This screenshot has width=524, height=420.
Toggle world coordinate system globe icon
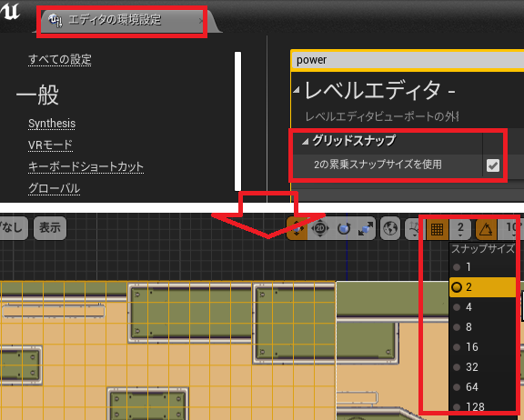click(x=390, y=229)
